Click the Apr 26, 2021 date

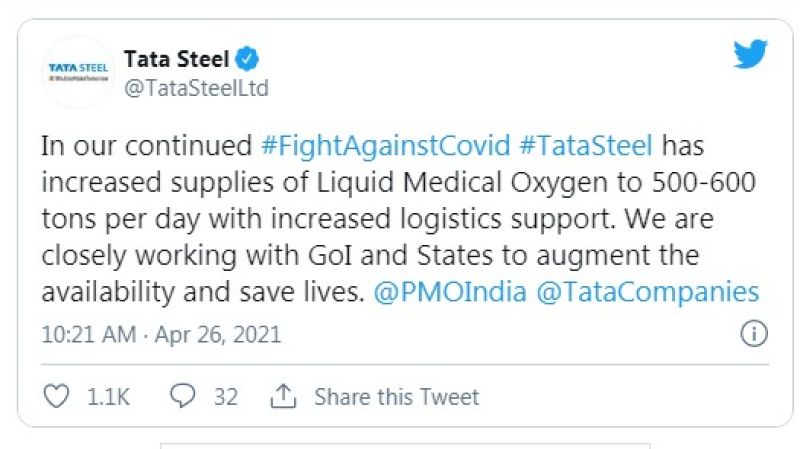(x=218, y=334)
